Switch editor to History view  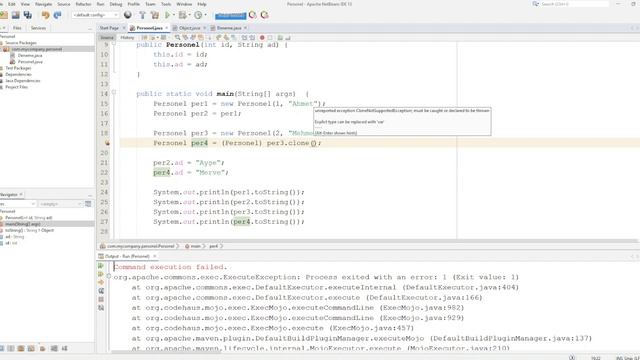coord(127,38)
